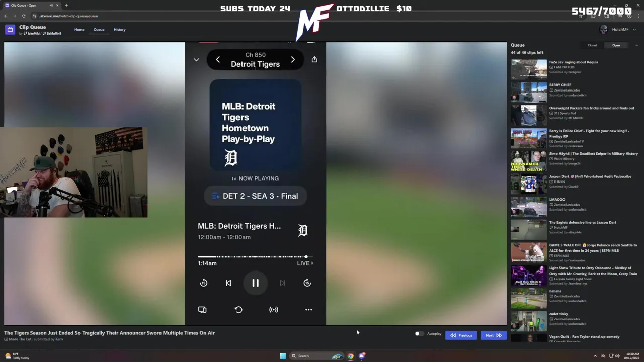Image resolution: width=644 pixels, height=362 pixels.
Task: Open the player's three-dot more menu
Action: pyautogui.click(x=308, y=310)
